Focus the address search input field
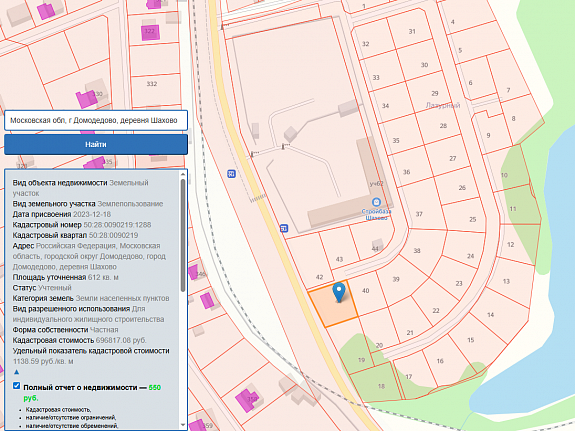 click(x=96, y=120)
